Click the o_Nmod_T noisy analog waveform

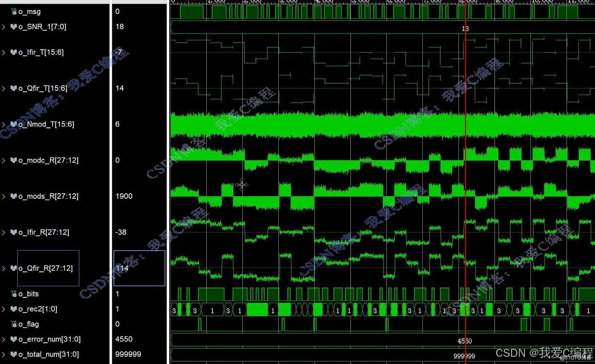coord(382,125)
